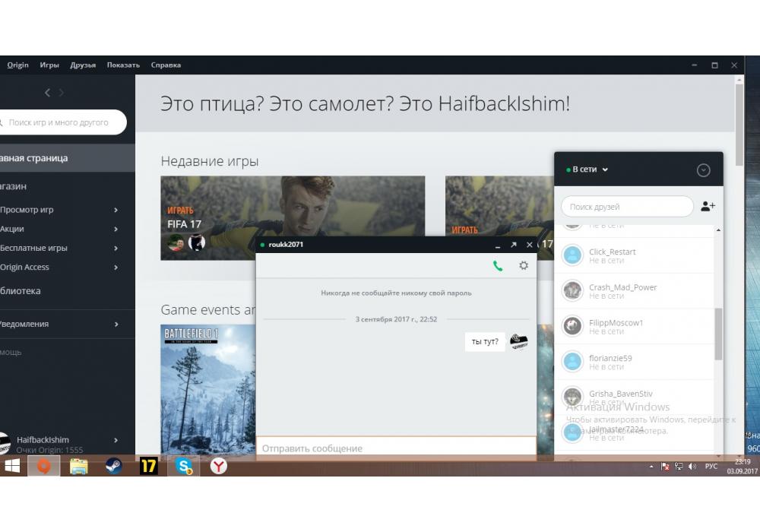The height and width of the screenshot is (532, 760).
Task: Click the add friend icon
Action: pyautogui.click(x=708, y=207)
